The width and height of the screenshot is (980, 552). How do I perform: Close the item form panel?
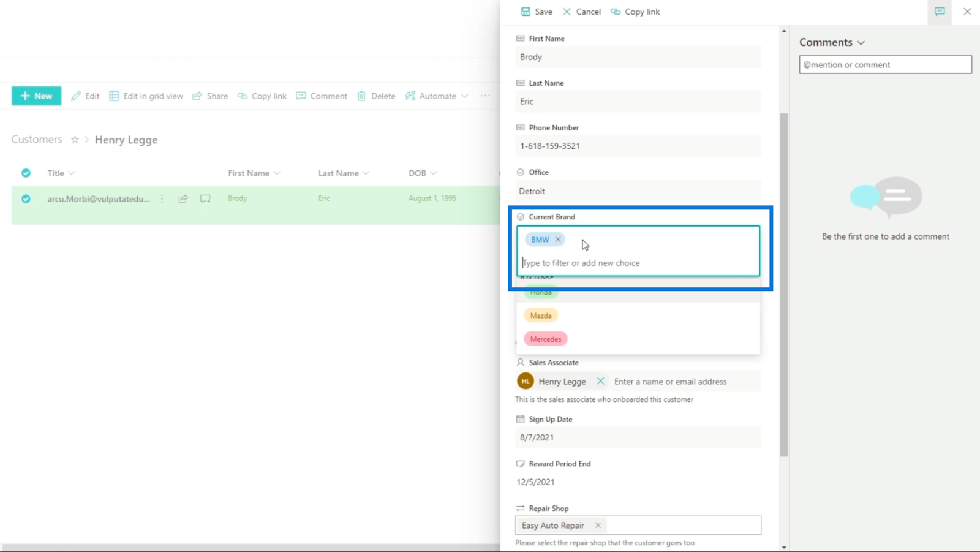click(967, 12)
